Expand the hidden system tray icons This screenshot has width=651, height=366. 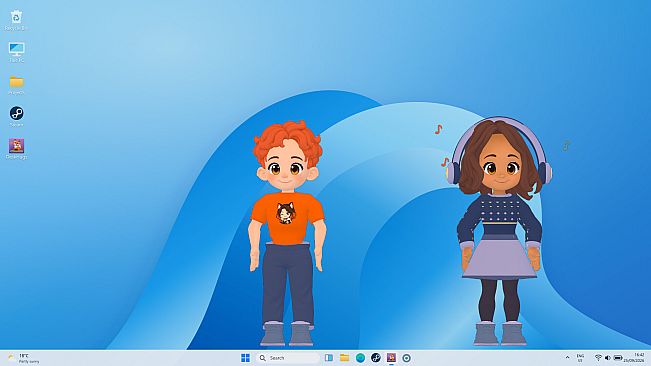[x=568, y=358]
